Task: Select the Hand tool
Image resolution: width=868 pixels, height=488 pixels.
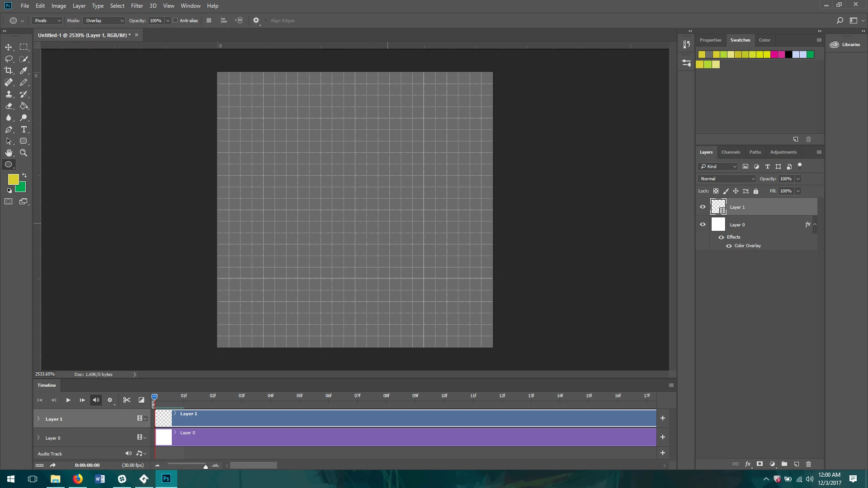Action: click(9, 153)
